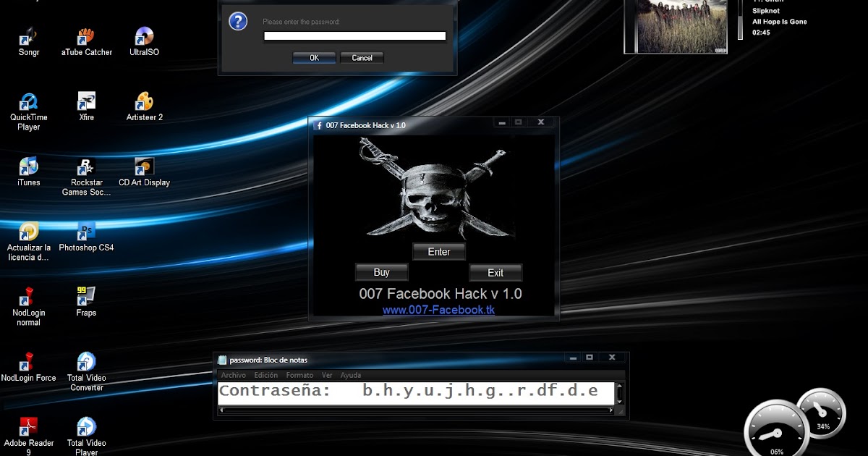Close the password Bloc de notas window
Image resolution: width=868 pixels, height=456 pixels.
pyautogui.click(x=612, y=357)
